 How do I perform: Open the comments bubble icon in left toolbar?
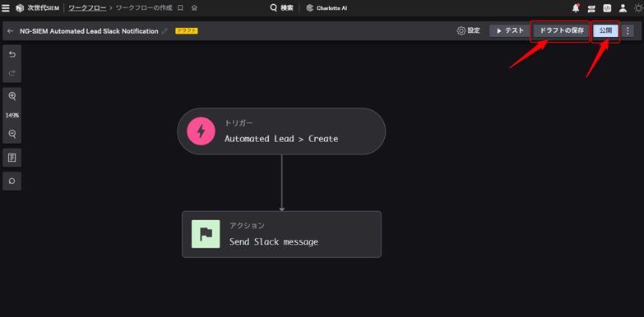[x=12, y=181]
